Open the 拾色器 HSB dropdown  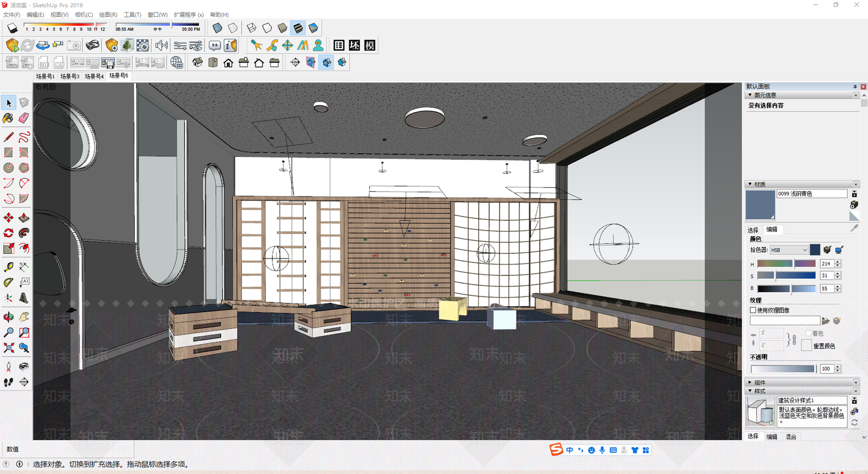point(789,250)
